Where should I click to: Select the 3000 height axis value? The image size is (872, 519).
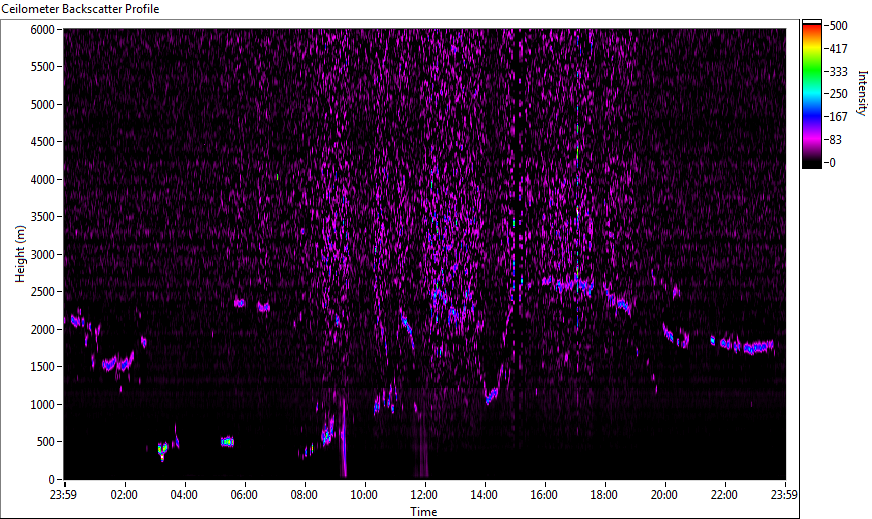[x=42, y=255]
